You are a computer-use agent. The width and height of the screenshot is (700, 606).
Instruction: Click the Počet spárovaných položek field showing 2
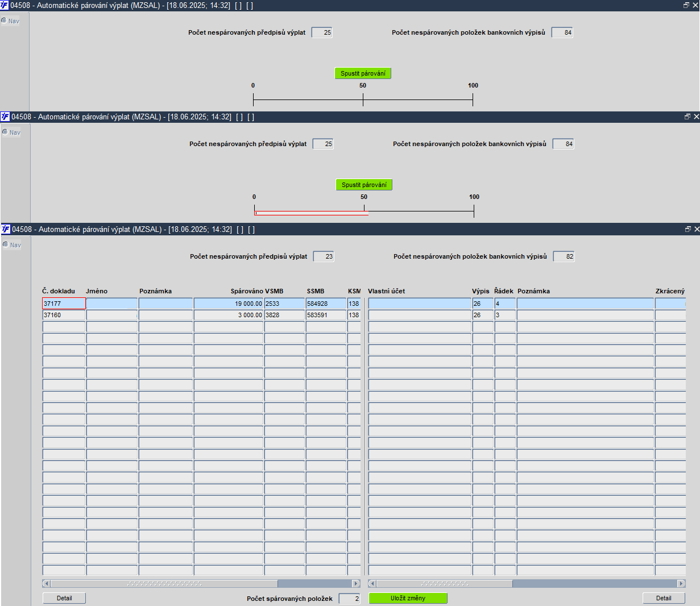[350, 599]
